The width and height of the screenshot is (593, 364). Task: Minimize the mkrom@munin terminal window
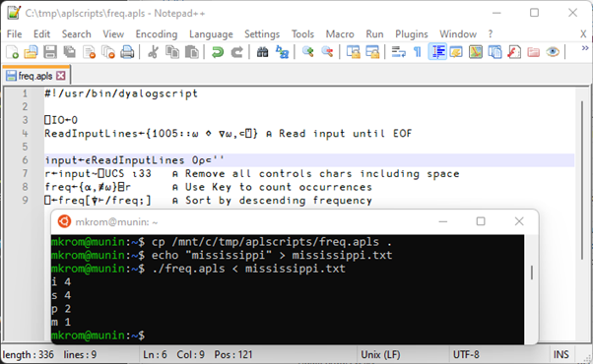(x=443, y=221)
